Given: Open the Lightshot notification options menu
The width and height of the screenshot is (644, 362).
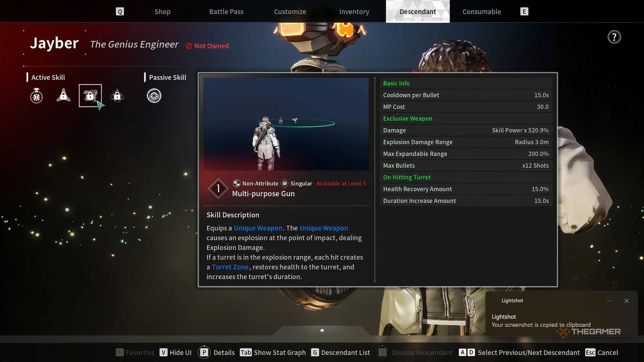Looking at the screenshot, I should coord(610,301).
